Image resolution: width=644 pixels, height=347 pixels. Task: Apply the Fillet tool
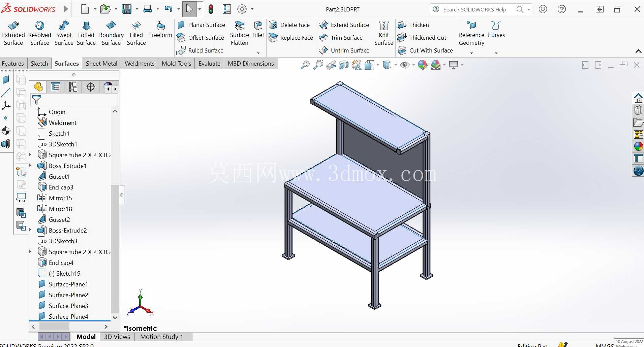(258, 30)
